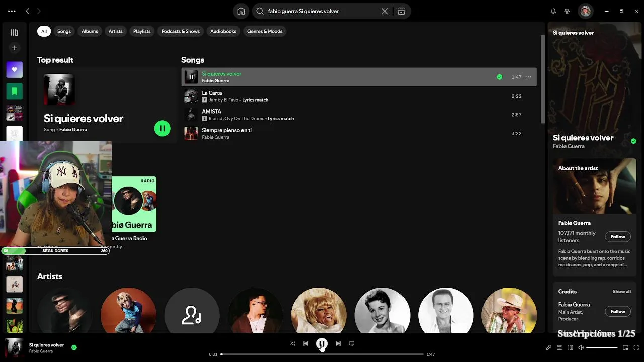Select the Podcasts & Shows filter chip
Image resolution: width=644 pixels, height=362 pixels.
pyautogui.click(x=180, y=31)
